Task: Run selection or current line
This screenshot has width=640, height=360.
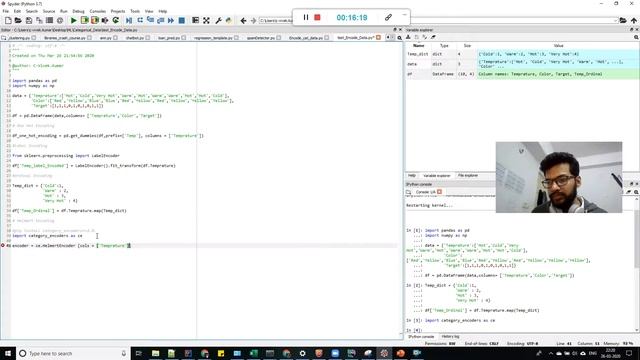Action: point(105,20)
